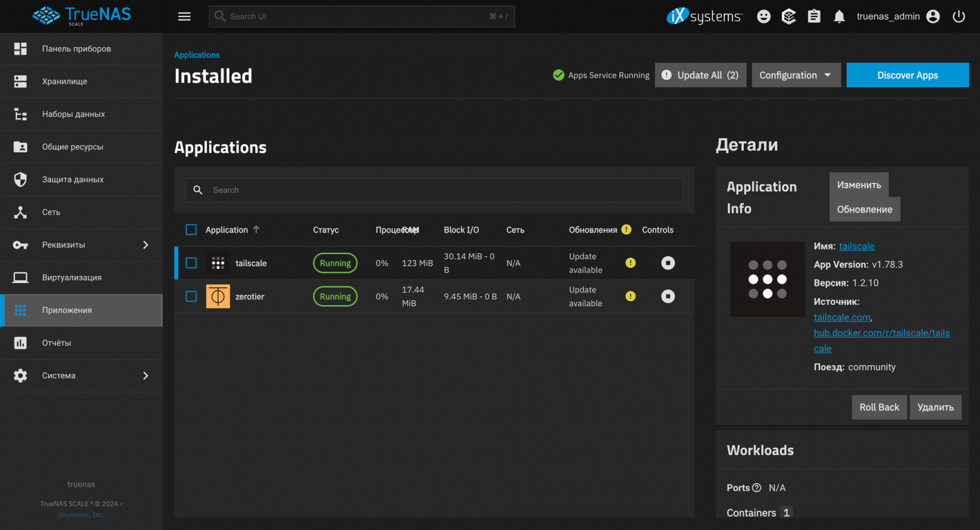This screenshot has height=530, width=980.
Task: Click tailscale Running status badge
Action: tap(335, 263)
